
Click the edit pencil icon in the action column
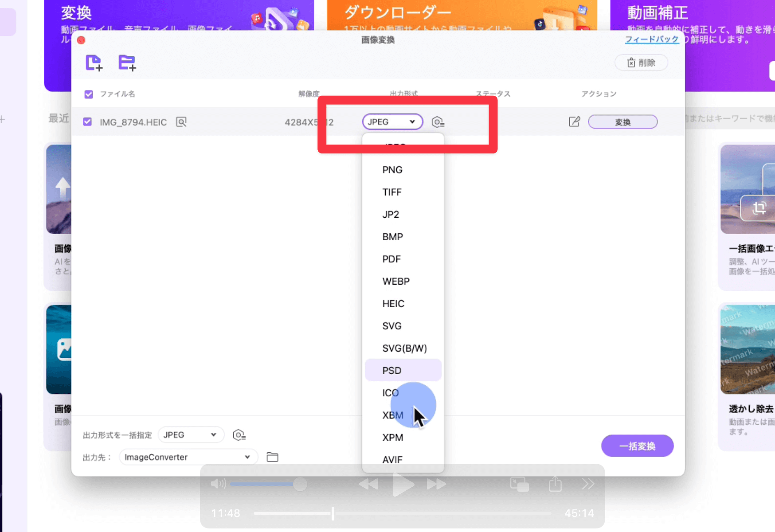pyautogui.click(x=574, y=121)
